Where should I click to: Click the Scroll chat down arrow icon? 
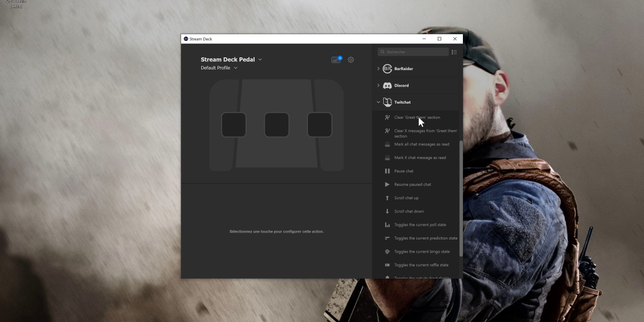tap(387, 211)
